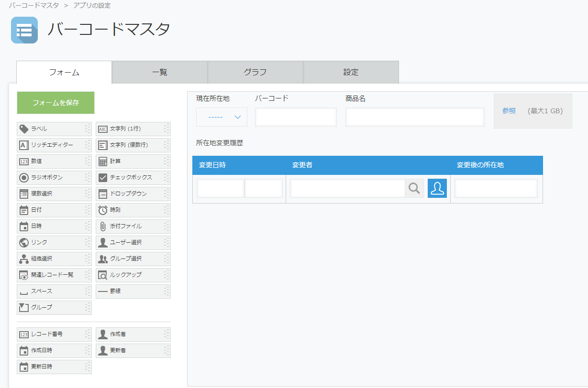This screenshot has height=388, width=588.
Task: Click the 変更後の所在地 input field
Action: (496, 188)
